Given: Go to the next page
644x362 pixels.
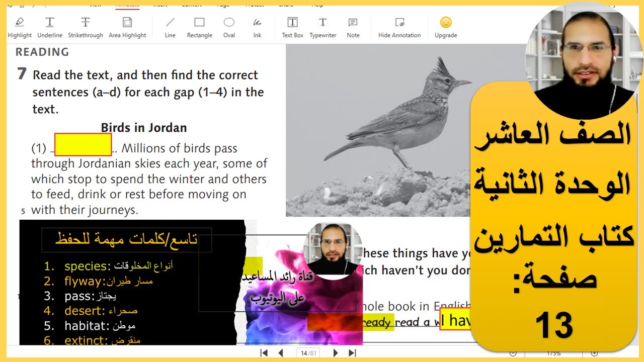Looking at the screenshot, I should tap(336, 353).
